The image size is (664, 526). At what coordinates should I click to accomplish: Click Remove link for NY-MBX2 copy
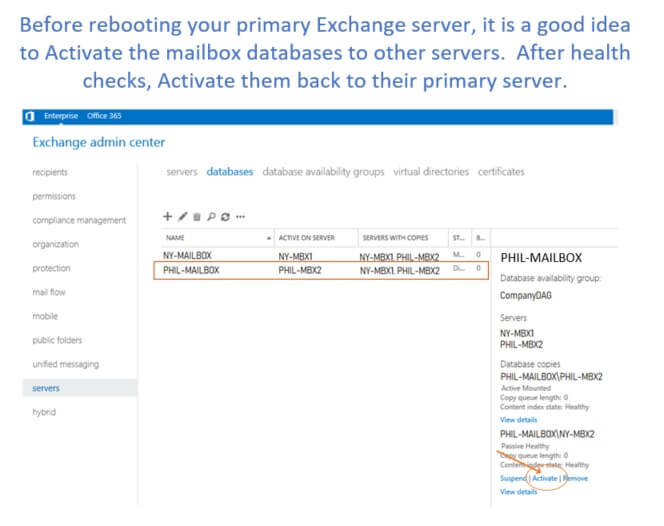575,478
